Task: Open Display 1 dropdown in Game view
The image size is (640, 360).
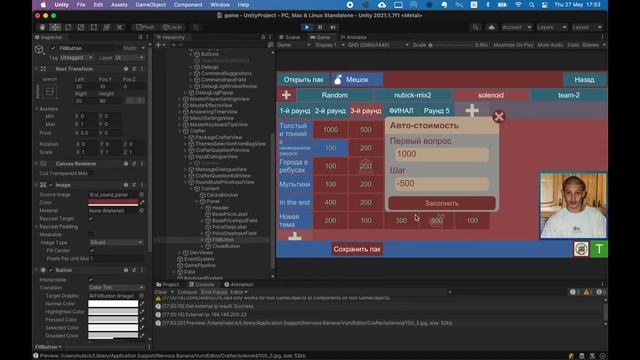Action: click(330, 45)
